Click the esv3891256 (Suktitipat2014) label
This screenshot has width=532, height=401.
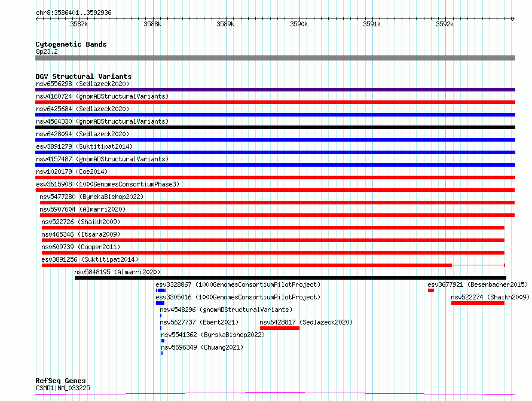(90, 259)
